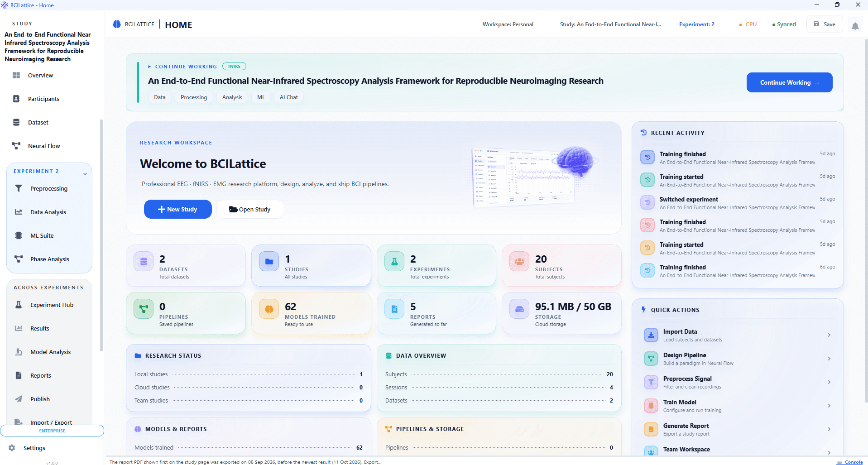Image resolution: width=868 pixels, height=465 pixels.
Task: Open Results bar chart icon
Action: coord(19,328)
